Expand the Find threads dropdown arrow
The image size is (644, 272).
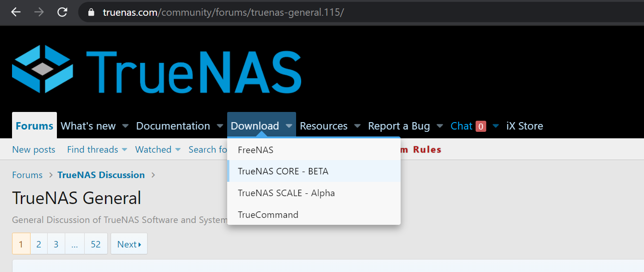coord(124,149)
